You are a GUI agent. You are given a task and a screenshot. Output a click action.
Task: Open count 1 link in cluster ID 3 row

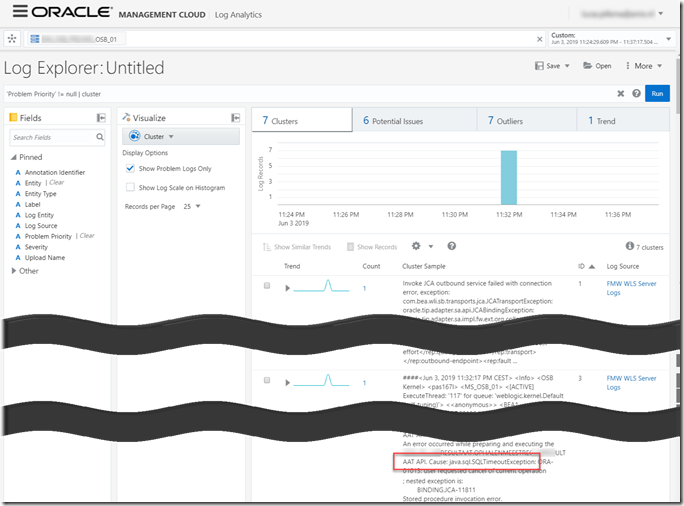tap(364, 383)
